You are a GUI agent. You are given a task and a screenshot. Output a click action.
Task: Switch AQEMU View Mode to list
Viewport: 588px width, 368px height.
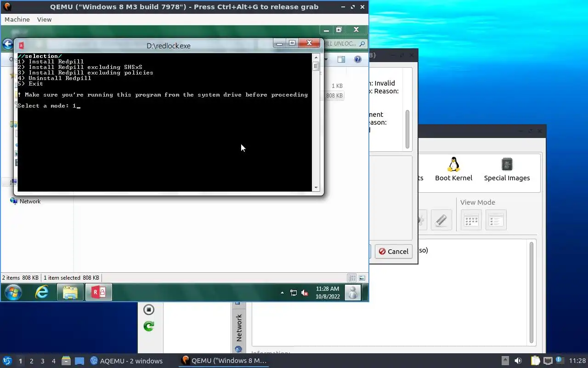pyautogui.click(x=496, y=220)
